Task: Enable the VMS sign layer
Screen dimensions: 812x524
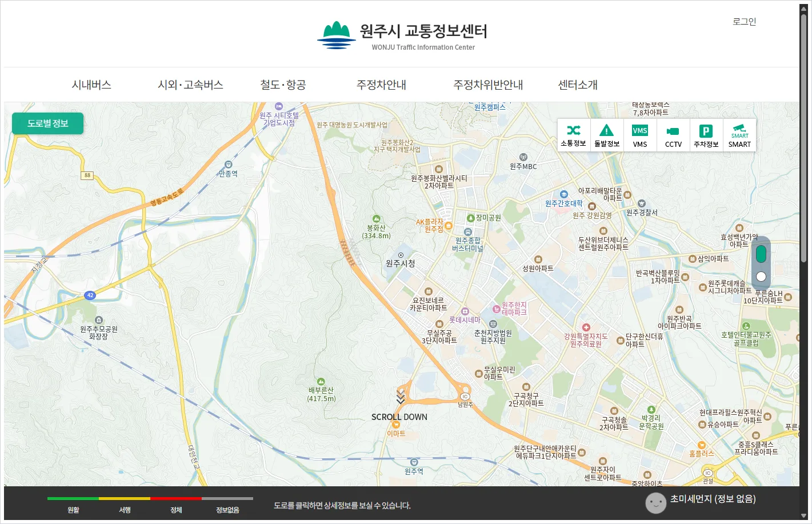Action: pyautogui.click(x=640, y=135)
